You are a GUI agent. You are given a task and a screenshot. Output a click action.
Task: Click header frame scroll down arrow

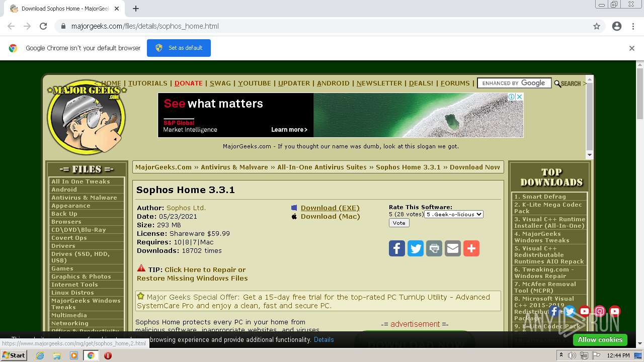[x=590, y=155]
